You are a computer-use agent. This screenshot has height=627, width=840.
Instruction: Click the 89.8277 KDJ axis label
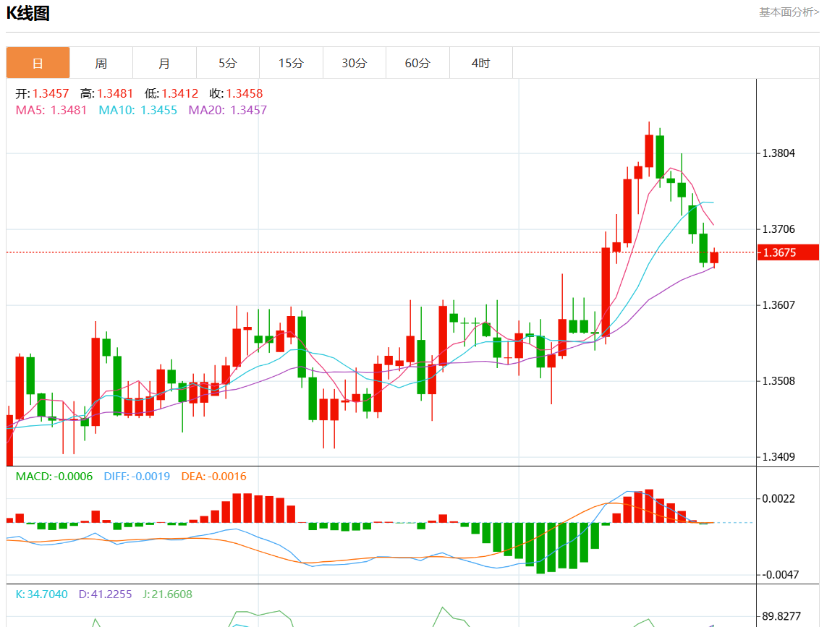(x=781, y=615)
